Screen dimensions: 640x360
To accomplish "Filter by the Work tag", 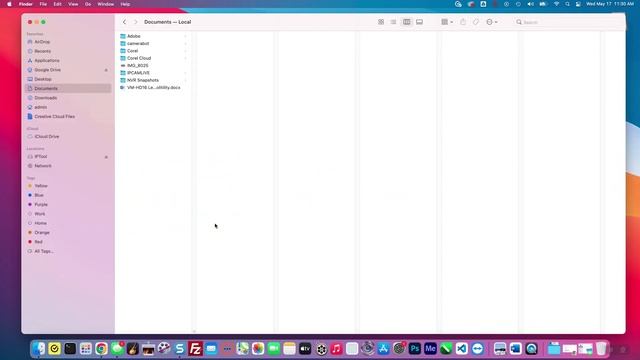I will coord(40,214).
